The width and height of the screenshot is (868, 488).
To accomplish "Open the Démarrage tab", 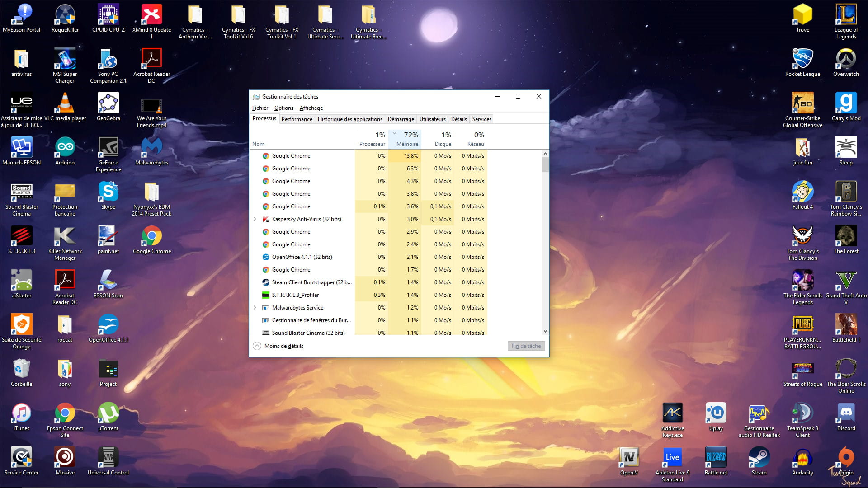I will point(401,119).
